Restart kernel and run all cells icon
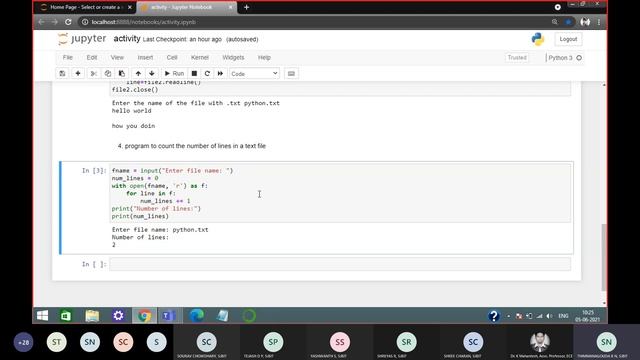 (220, 73)
